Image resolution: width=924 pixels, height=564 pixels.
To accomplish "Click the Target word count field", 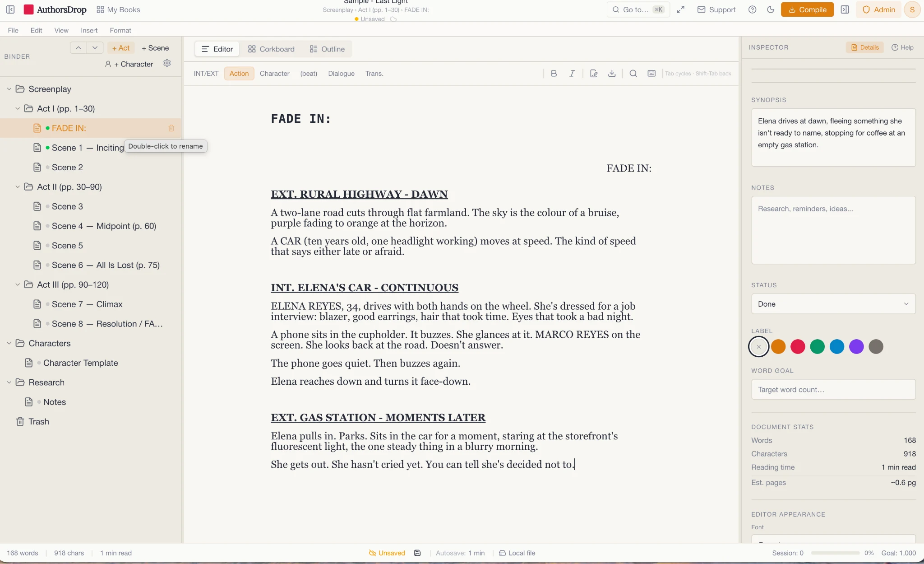I will click(x=833, y=389).
